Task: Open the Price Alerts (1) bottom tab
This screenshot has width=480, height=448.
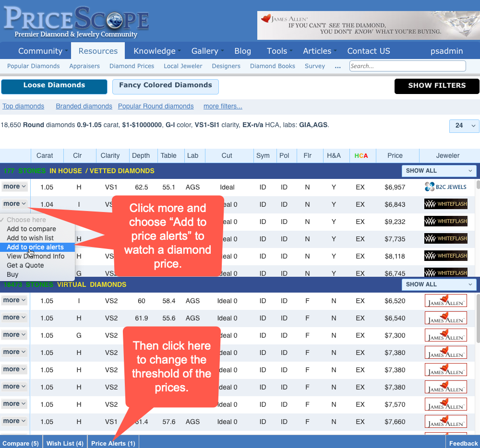Action: coord(113,443)
